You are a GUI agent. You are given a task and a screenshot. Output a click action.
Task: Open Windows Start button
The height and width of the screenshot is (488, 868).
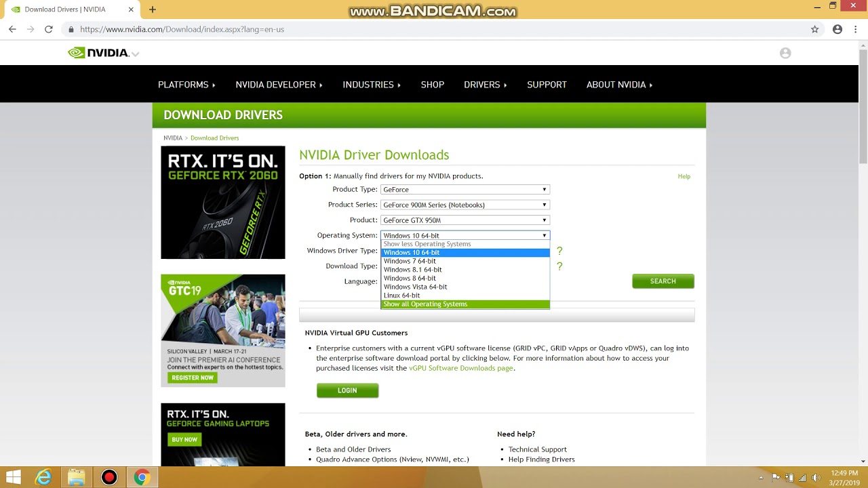click(x=13, y=477)
